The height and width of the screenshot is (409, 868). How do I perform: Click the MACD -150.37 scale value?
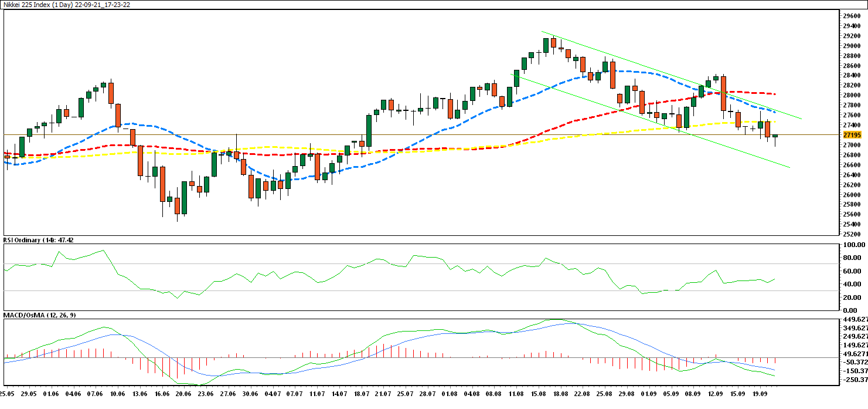[855, 371]
